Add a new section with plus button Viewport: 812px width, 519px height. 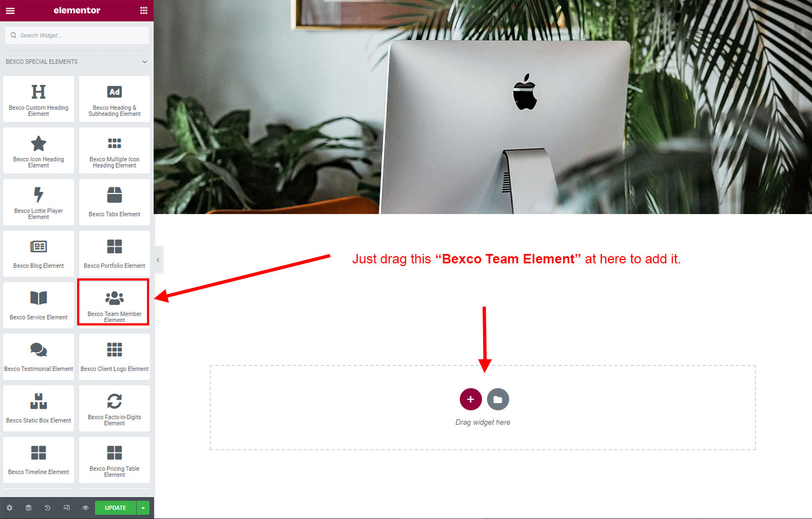pos(470,399)
